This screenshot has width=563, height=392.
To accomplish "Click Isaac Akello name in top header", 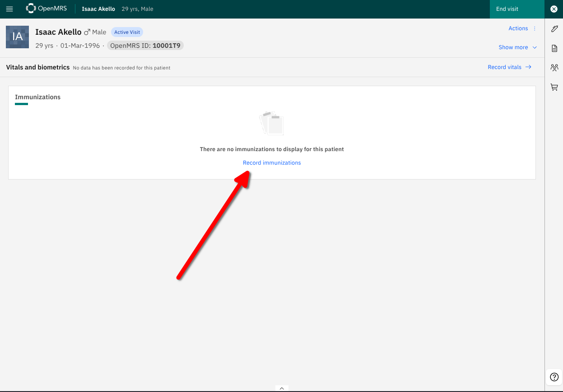I will coord(98,9).
